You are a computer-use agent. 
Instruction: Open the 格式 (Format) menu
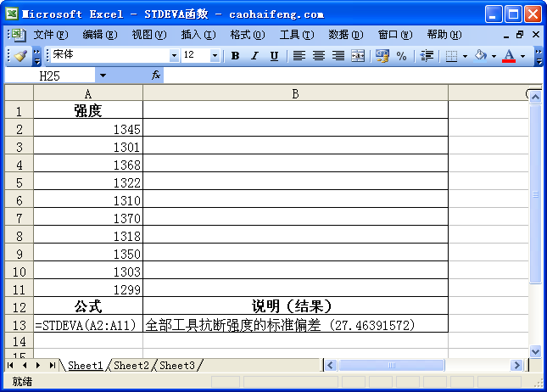247,35
